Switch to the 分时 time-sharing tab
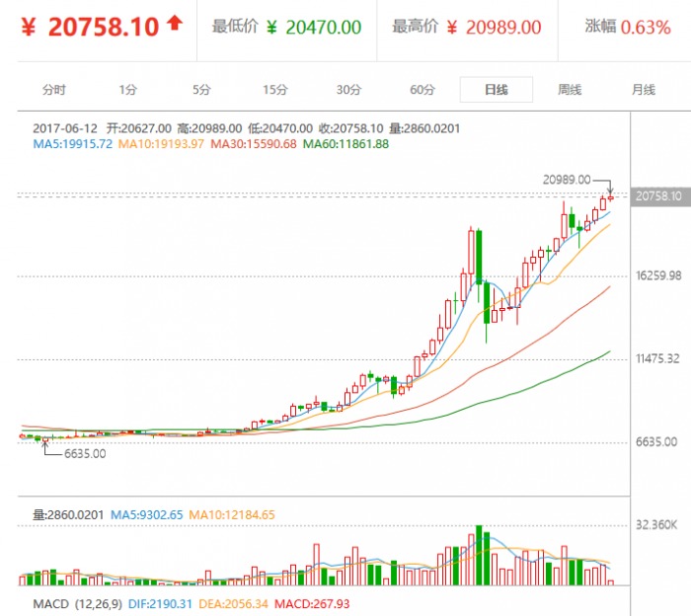Screen dimensions: 691x616 pyautogui.click(x=54, y=90)
